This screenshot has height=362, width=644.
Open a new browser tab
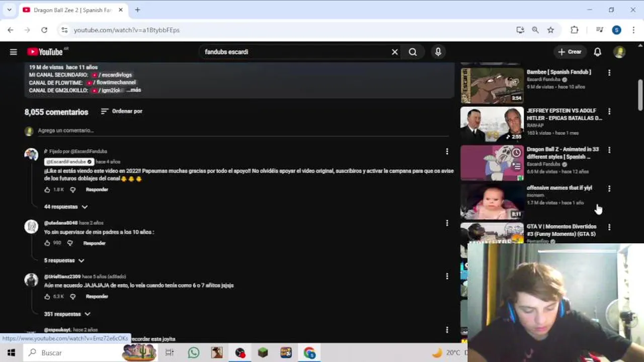coord(137,10)
